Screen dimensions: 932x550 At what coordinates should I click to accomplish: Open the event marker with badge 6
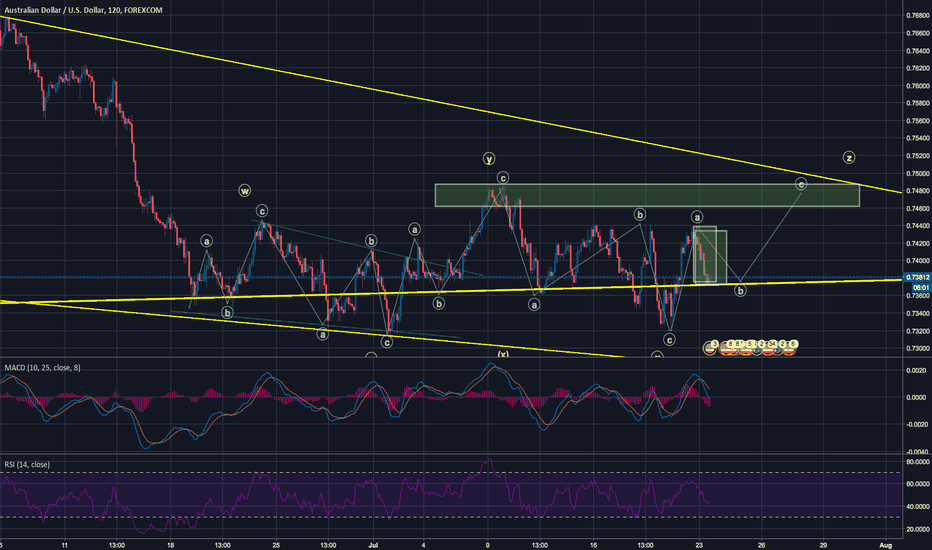click(x=789, y=348)
